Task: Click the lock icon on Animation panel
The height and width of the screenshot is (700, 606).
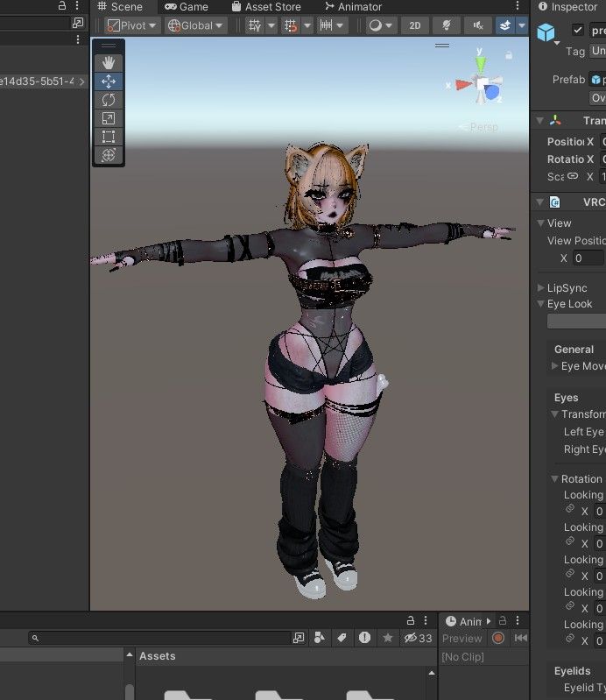Action: coord(503,620)
